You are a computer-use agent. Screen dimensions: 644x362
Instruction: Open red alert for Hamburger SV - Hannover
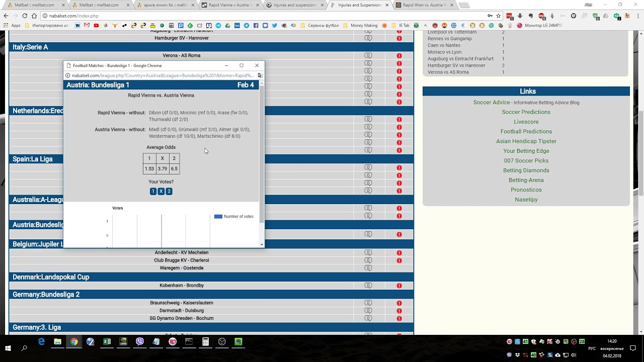point(399,38)
